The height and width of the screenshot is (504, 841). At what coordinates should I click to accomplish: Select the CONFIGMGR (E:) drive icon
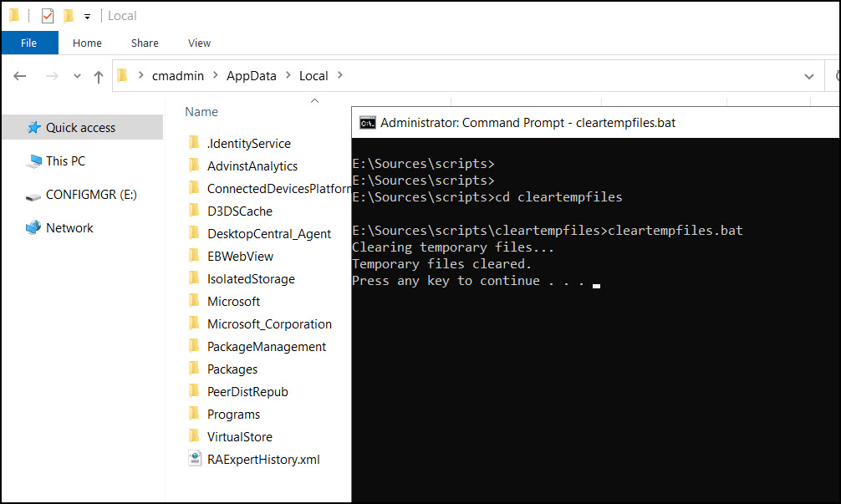point(33,194)
